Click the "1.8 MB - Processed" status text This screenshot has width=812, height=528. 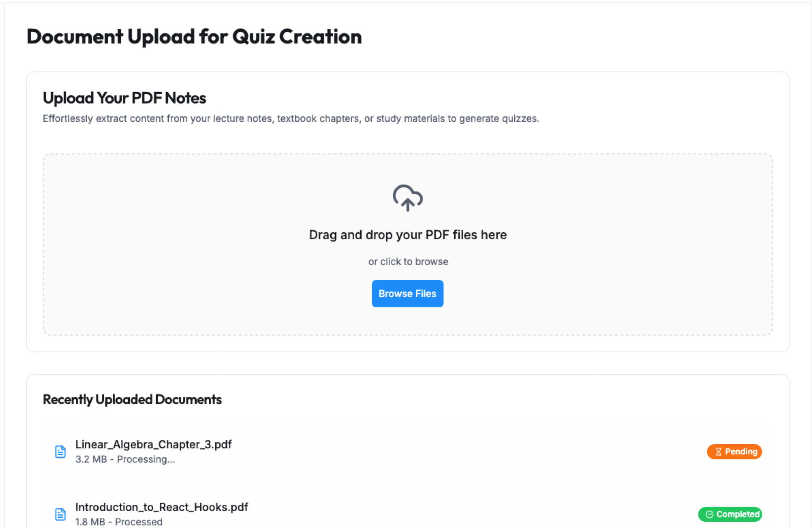tap(119, 522)
